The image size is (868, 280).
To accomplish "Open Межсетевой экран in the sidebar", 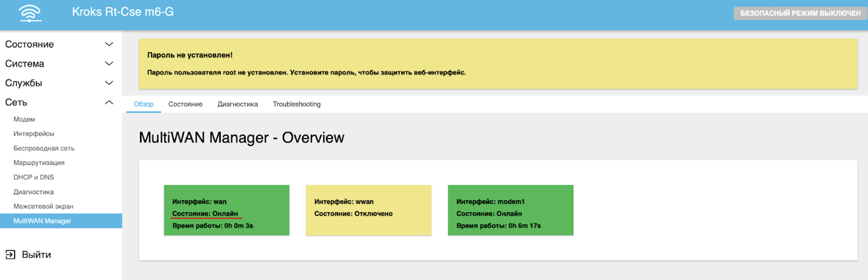I will coord(43,206).
